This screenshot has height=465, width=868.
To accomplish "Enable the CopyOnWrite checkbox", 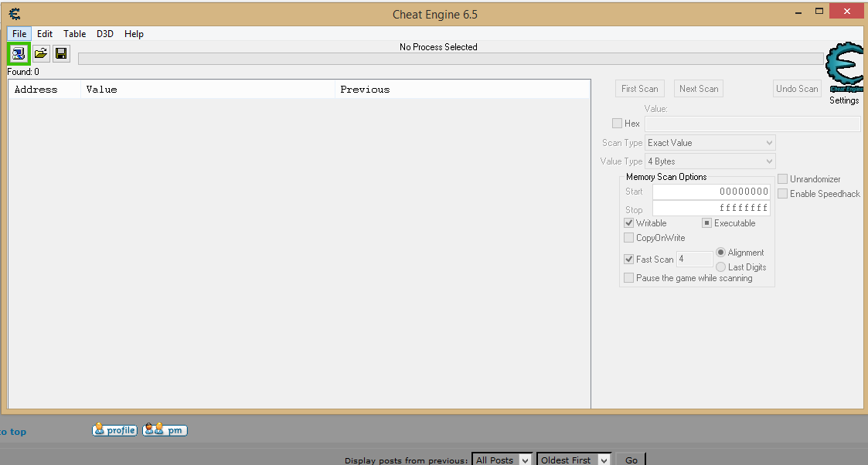I will (x=629, y=238).
